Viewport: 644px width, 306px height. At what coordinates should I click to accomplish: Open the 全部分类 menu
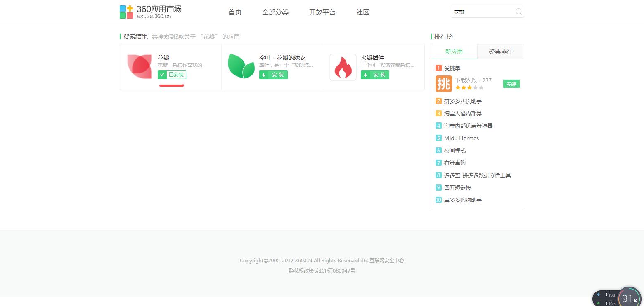275,12
